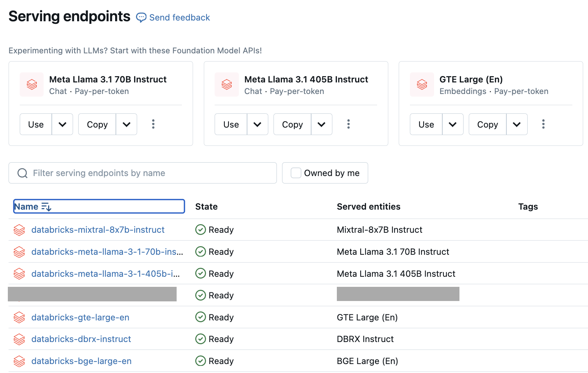The height and width of the screenshot is (373, 588).
Task: Click the BGE Large (En) served entity cell
Action: pyautogui.click(x=367, y=361)
